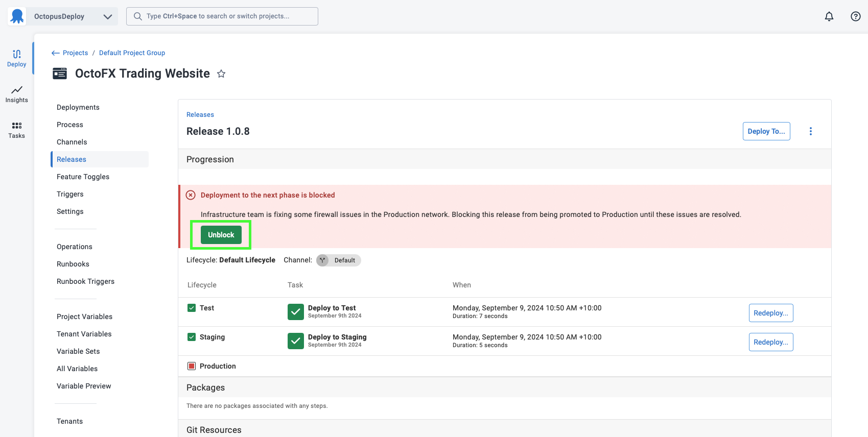Collapse the Progression section header

tap(505, 159)
